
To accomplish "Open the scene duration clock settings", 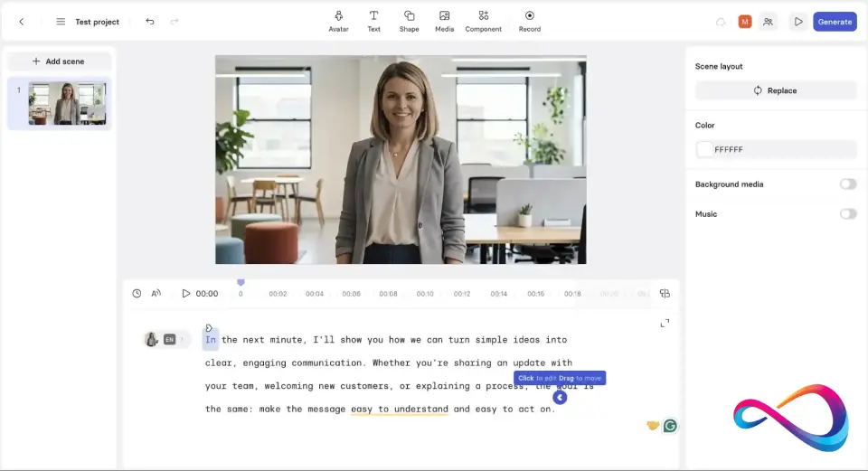I will tap(137, 294).
